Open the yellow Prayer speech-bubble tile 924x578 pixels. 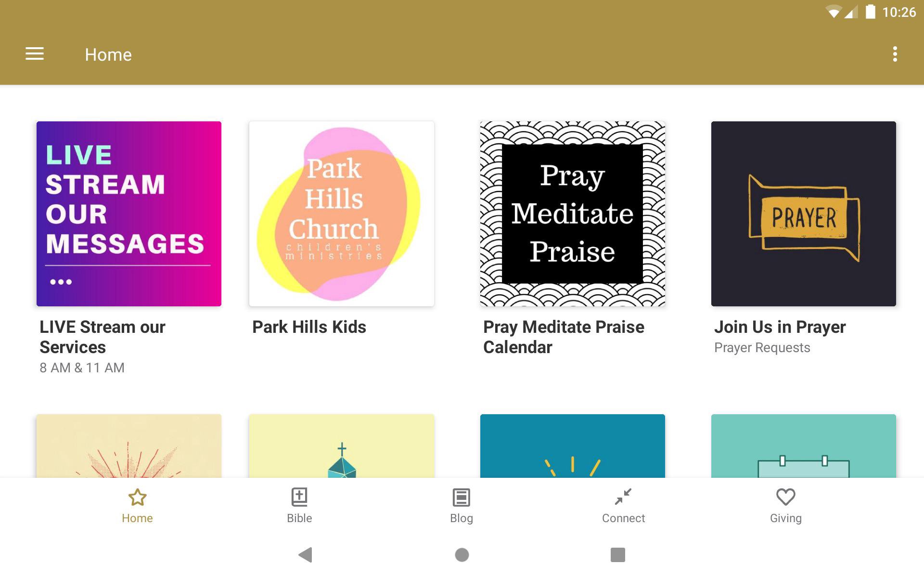804,214
